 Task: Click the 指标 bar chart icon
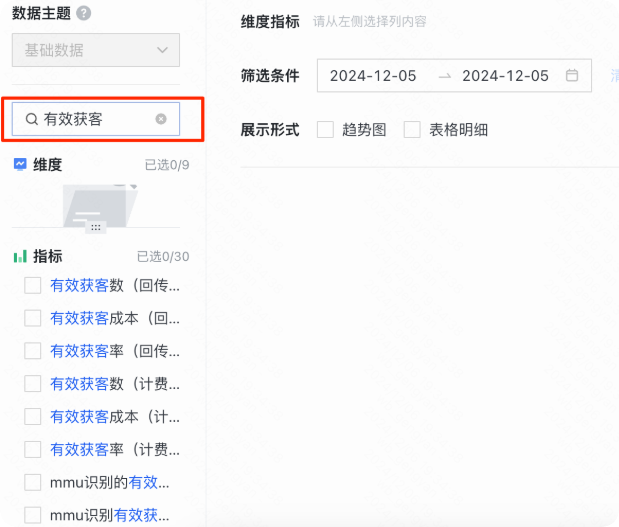click(x=20, y=257)
